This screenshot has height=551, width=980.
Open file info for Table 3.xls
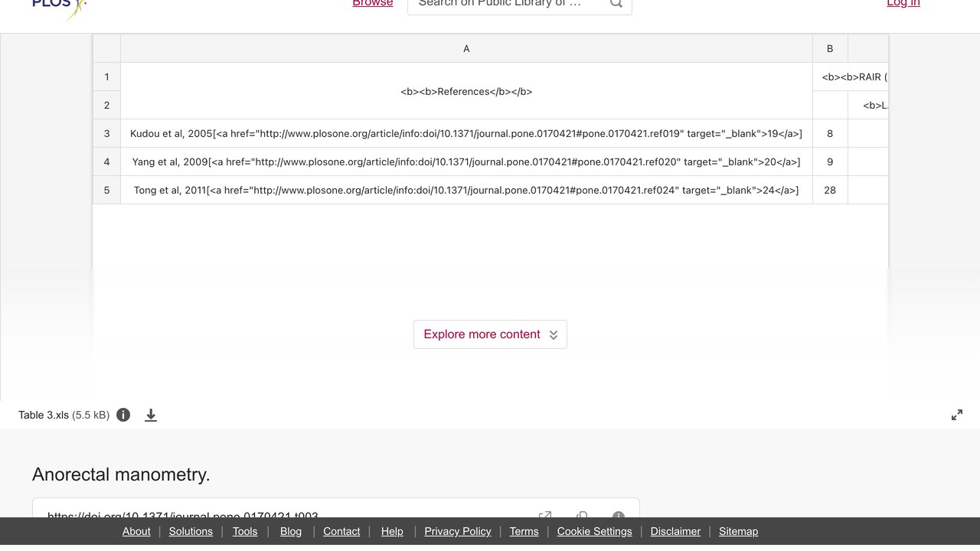tap(123, 415)
